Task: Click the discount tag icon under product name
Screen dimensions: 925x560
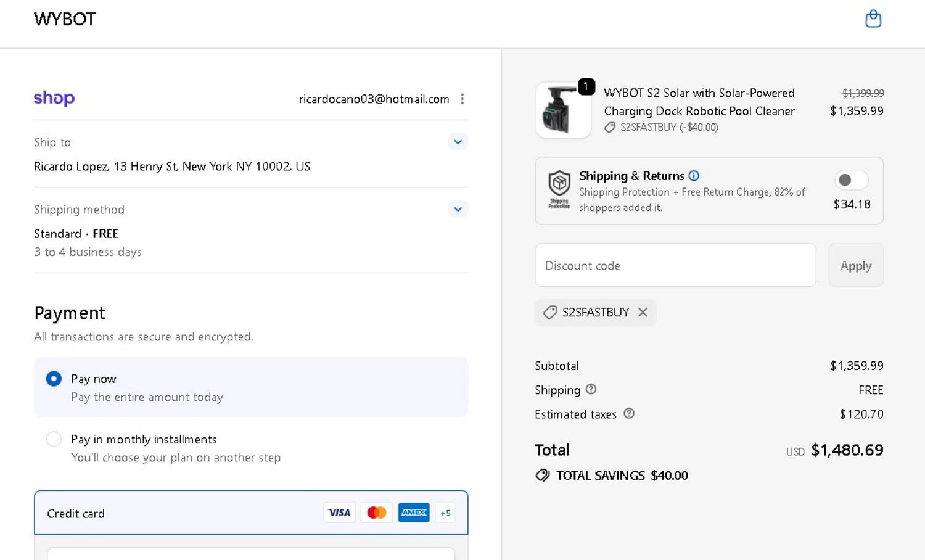Action: click(610, 127)
